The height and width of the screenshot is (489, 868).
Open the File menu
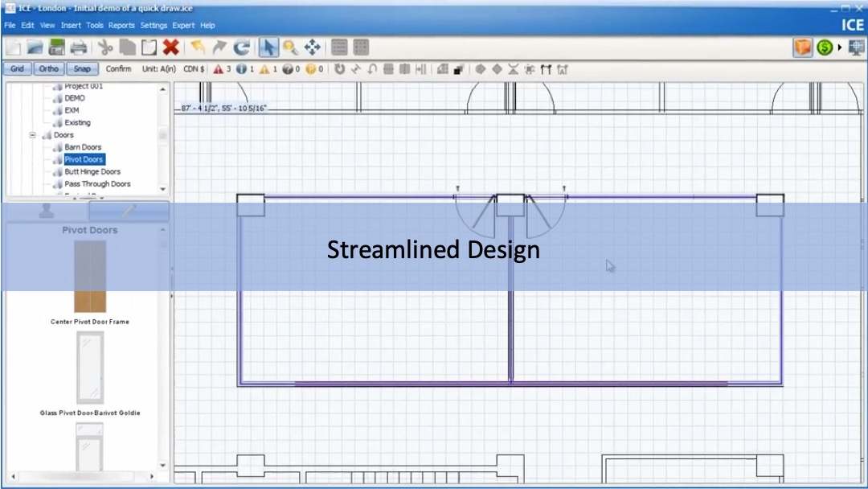coord(10,26)
